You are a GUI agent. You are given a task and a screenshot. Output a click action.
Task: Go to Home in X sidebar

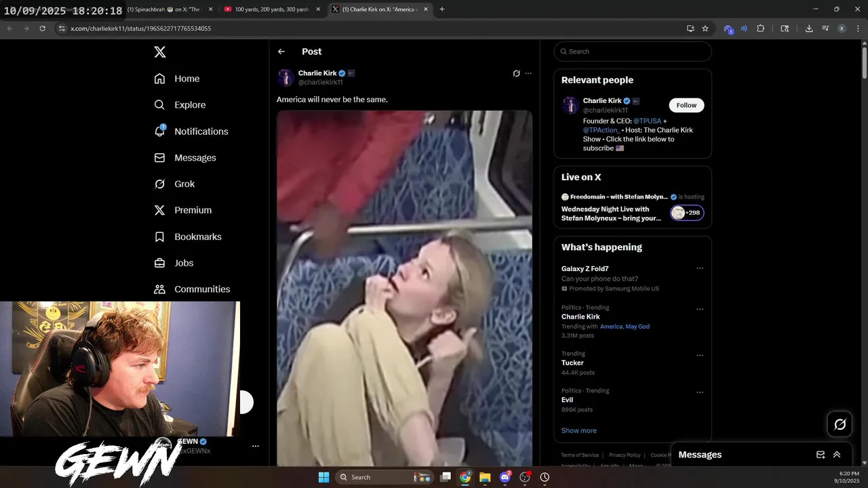[177, 79]
